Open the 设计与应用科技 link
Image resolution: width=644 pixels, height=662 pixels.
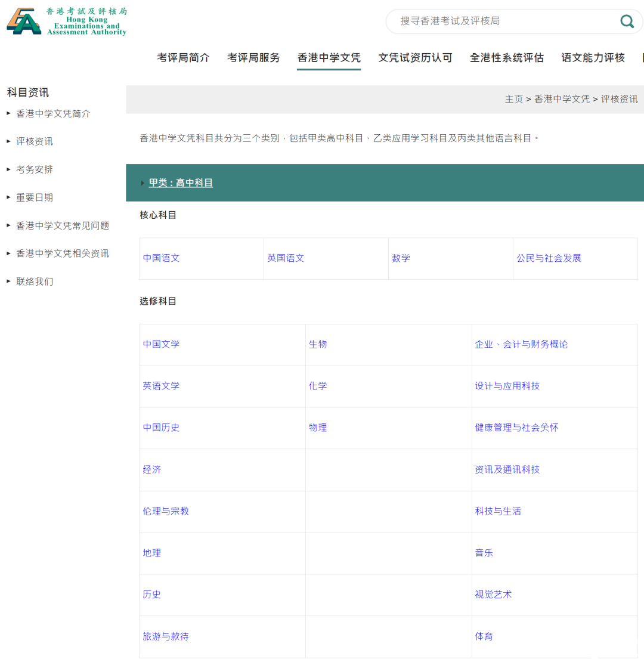pos(507,386)
